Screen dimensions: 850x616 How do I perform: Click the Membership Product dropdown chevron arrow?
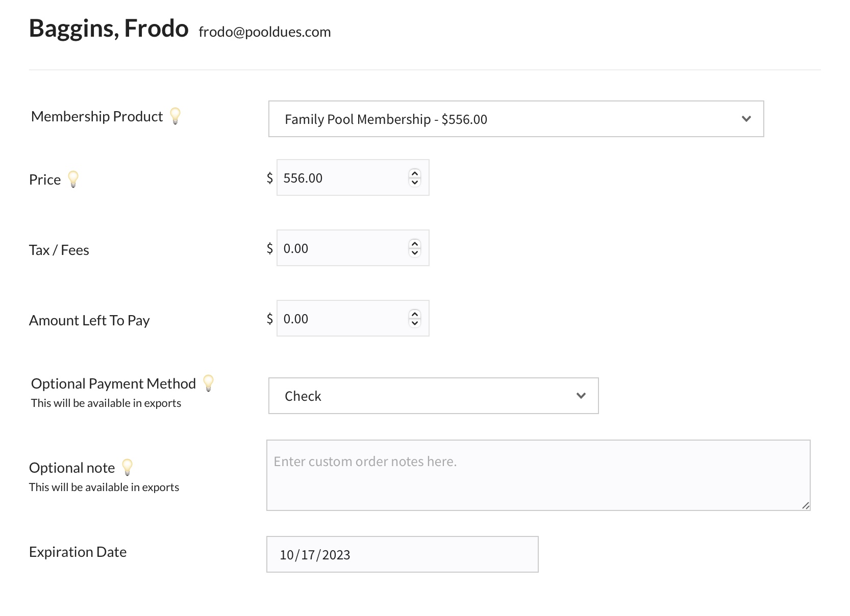tap(746, 119)
